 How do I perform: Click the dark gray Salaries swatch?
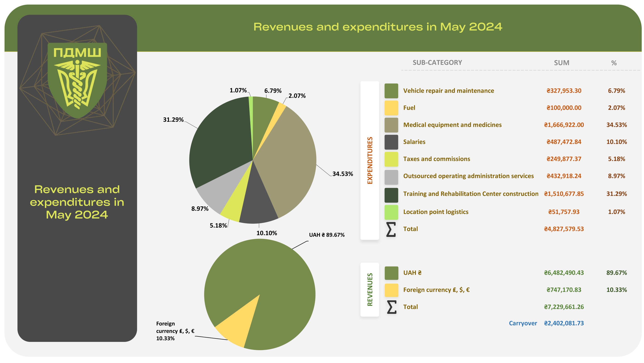[x=391, y=142]
